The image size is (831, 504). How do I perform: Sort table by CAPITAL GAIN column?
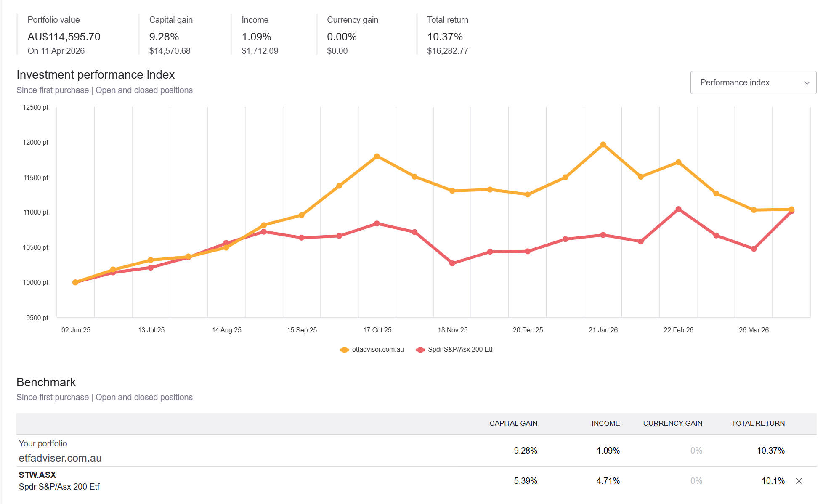(x=512, y=423)
